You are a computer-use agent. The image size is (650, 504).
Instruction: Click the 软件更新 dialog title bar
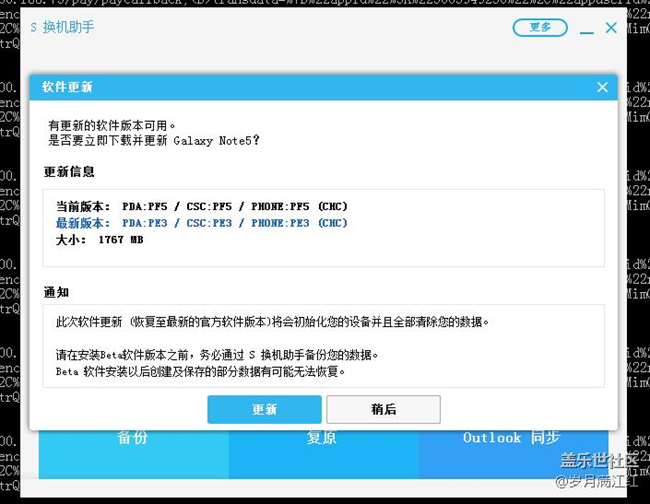click(x=300, y=87)
